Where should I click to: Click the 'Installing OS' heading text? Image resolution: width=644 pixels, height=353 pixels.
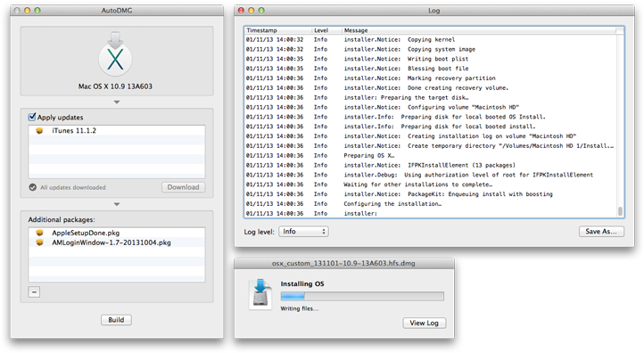pos(302,283)
